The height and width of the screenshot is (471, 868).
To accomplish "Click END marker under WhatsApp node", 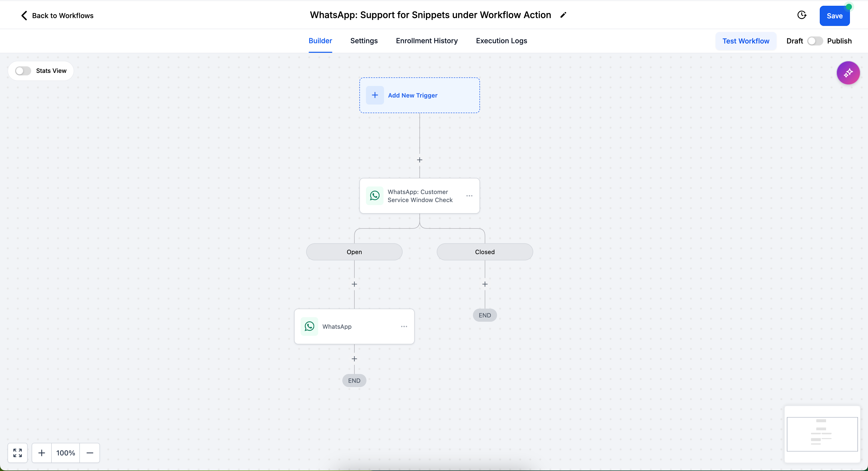I will click(354, 381).
